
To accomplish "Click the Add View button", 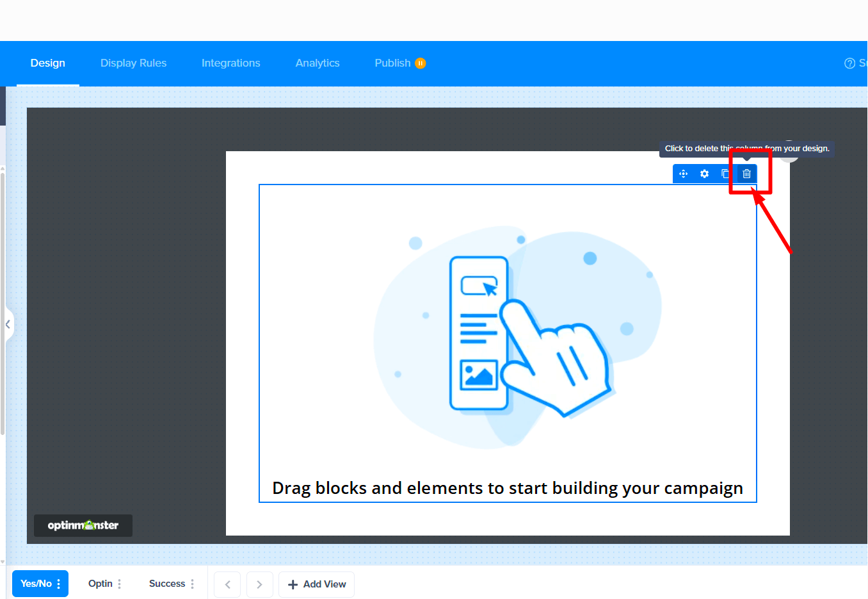I will click(316, 584).
